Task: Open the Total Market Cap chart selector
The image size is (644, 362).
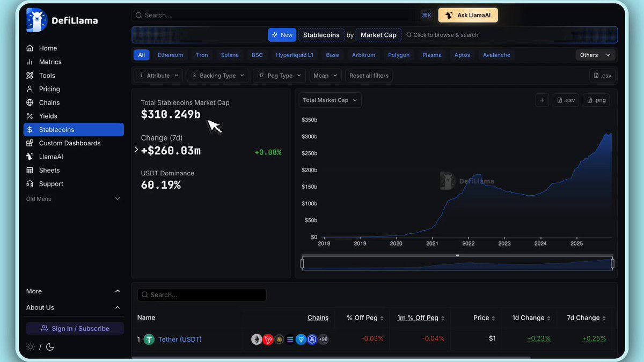Action: [x=330, y=100]
